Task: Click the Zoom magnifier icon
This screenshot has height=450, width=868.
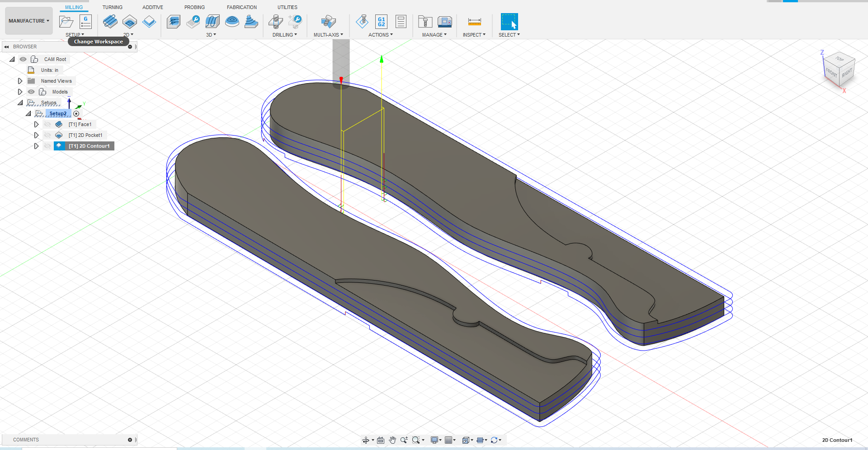Action: [x=404, y=440]
